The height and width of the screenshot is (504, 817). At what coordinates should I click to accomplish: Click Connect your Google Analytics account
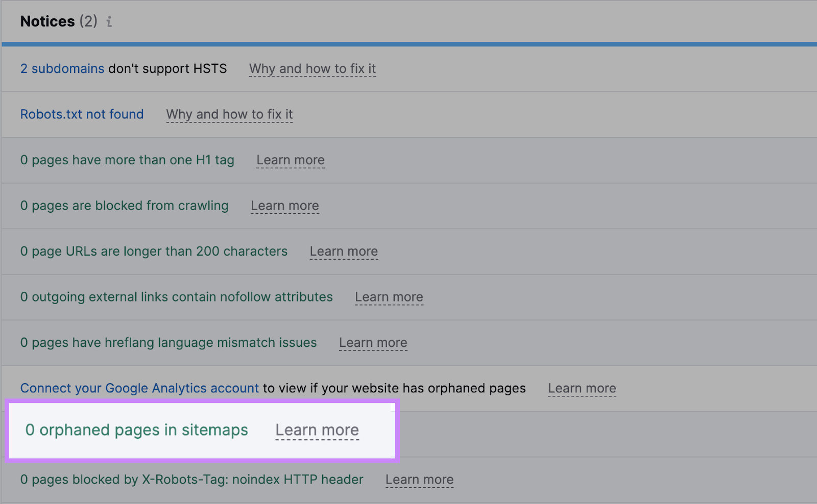pyautogui.click(x=139, y=388)
